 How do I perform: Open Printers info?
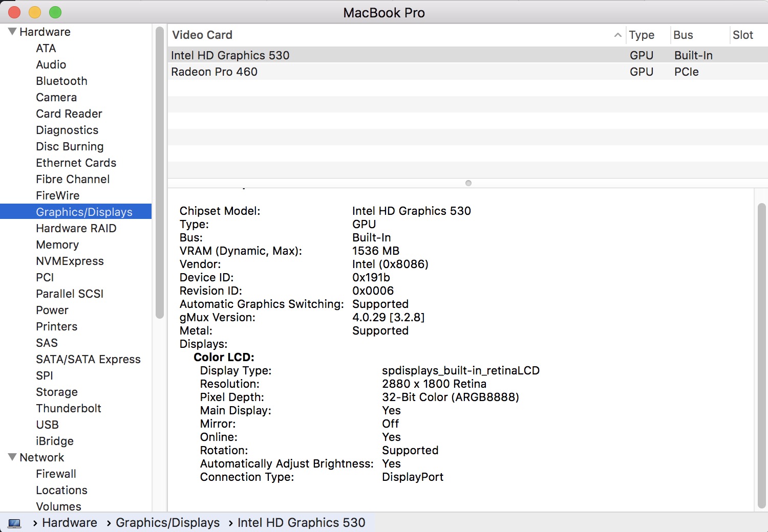57,326
